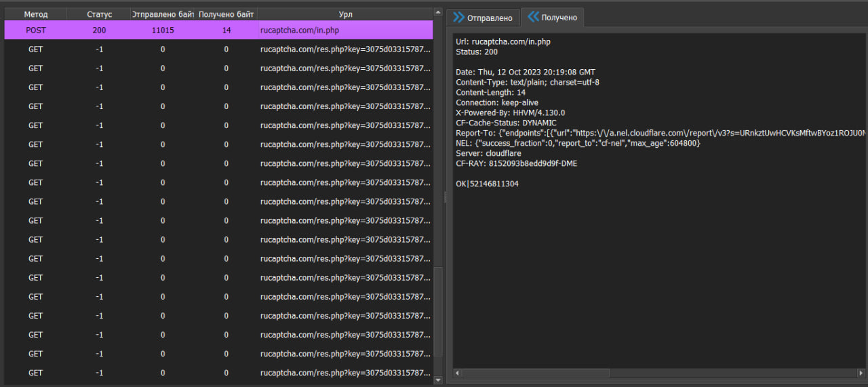Click the Отправлено байт column header
This screenshot has height=387, width=868.
point(163,14)
